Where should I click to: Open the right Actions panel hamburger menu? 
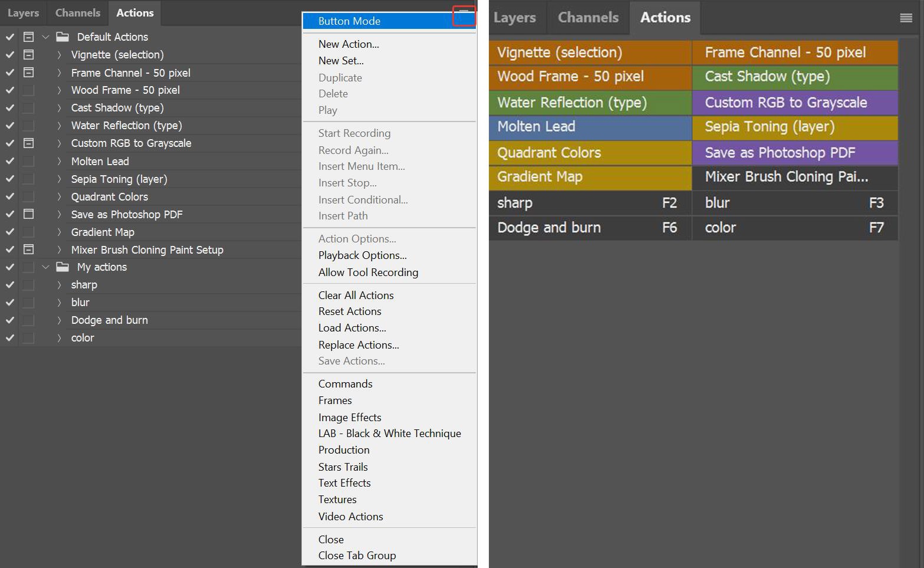coord(906,18)
